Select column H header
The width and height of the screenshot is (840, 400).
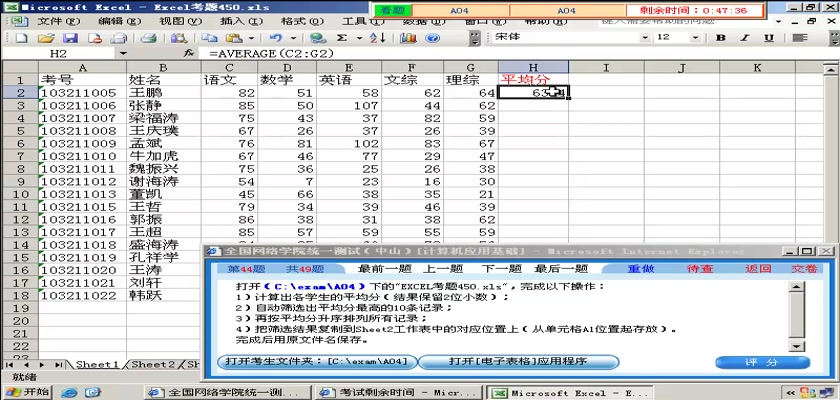tap(533, 67)
